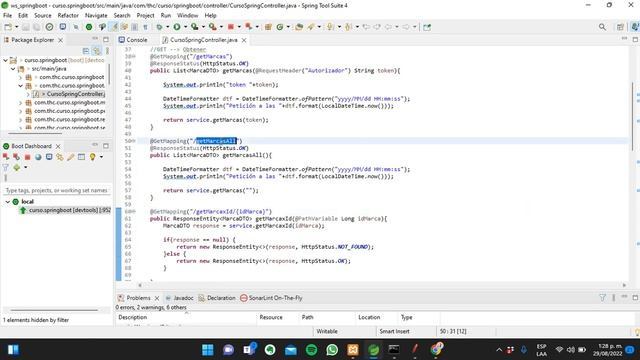Click the filter icon in Problems view
The width and height of the screenshot is (640, 360).
[x=602, y=298]
